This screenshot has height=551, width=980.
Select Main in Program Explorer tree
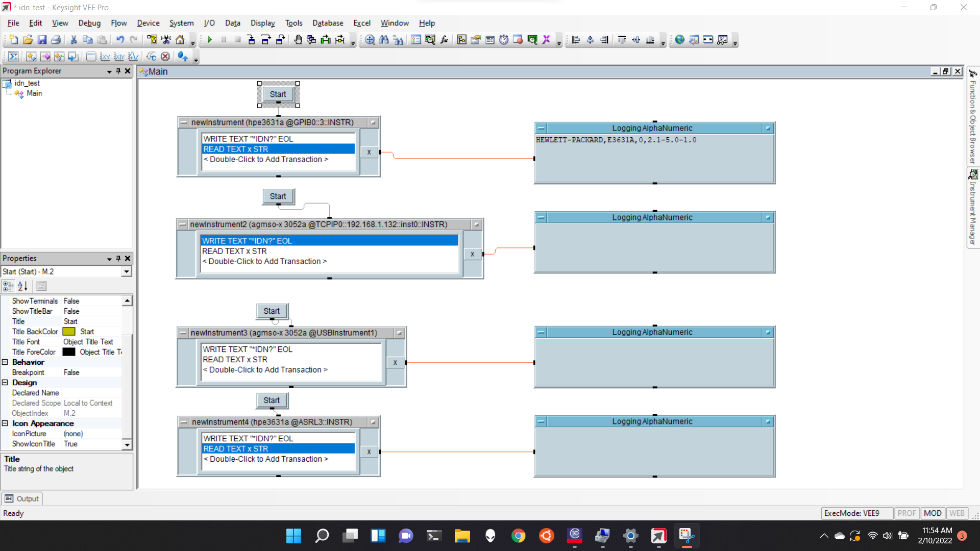coord(34,93)
